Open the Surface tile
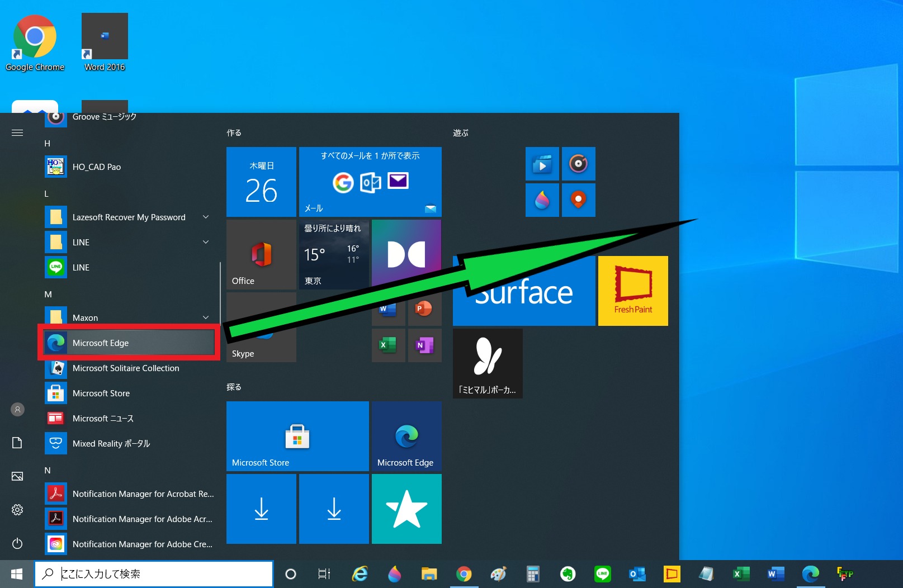903x588 pixels. point(524,291)
